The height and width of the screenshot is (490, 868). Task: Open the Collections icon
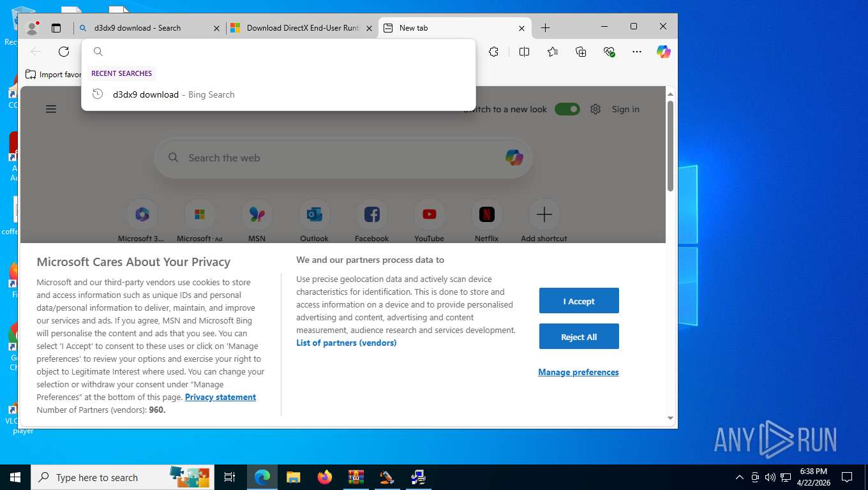coord(581,52)
